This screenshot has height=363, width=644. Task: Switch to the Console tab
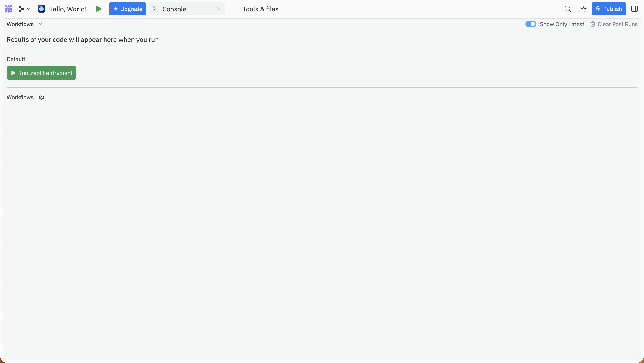tap(174, 9)
